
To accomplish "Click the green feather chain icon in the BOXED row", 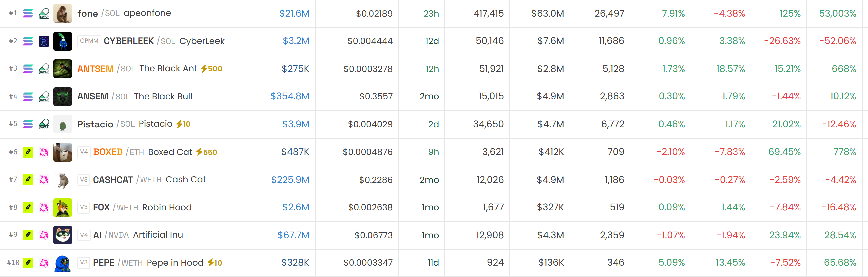I will pyautogui.click(x=28, y=152).
